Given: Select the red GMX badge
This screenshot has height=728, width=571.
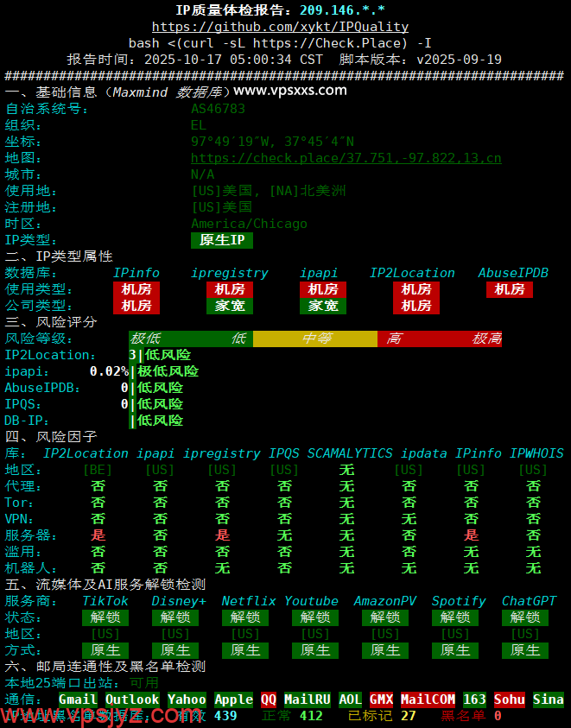Looking at the screenshot, I should [381, 700].
